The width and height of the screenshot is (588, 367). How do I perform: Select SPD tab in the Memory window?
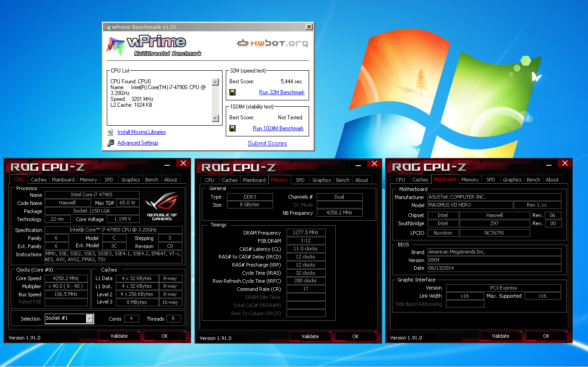tap(300, 180)
